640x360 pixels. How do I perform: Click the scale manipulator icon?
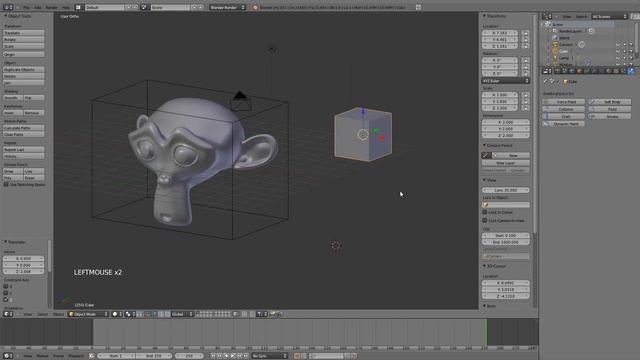pos(168,314)
